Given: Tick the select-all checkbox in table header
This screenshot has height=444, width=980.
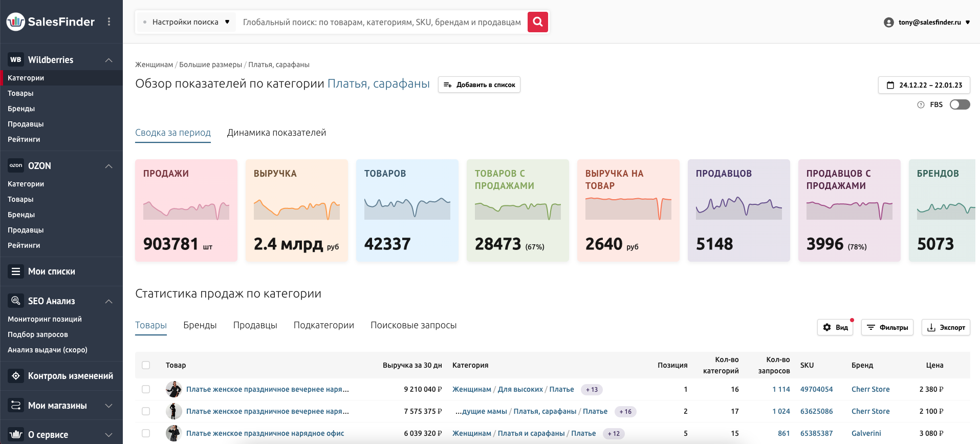Looking at the screenshot, I should [x=146, y=365].
